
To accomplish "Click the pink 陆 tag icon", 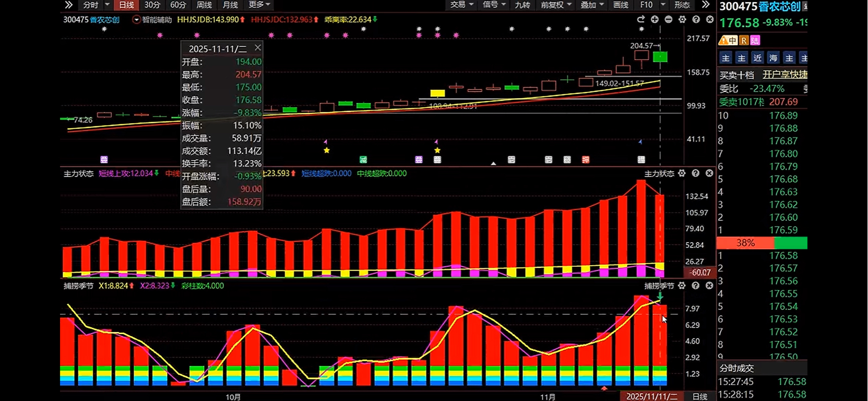I will [x=755, y=40].
